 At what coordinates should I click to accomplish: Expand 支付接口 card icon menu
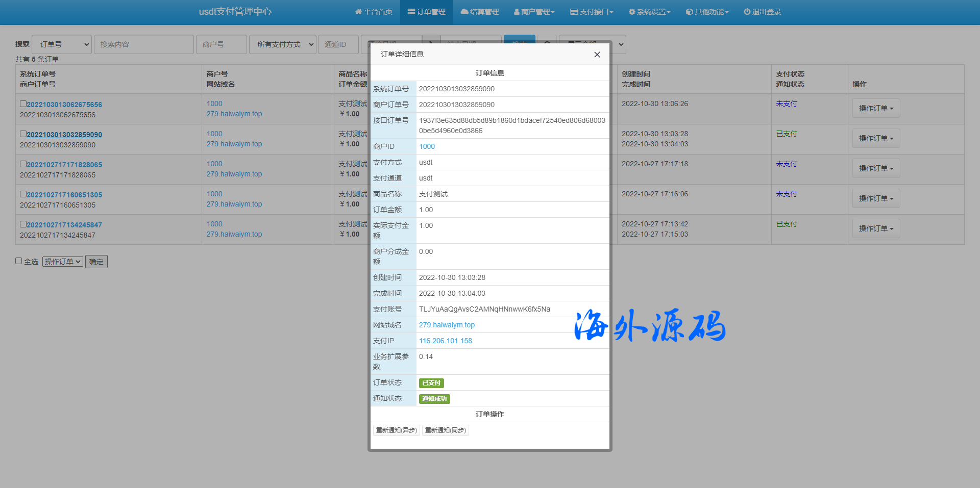pos(592,12)
